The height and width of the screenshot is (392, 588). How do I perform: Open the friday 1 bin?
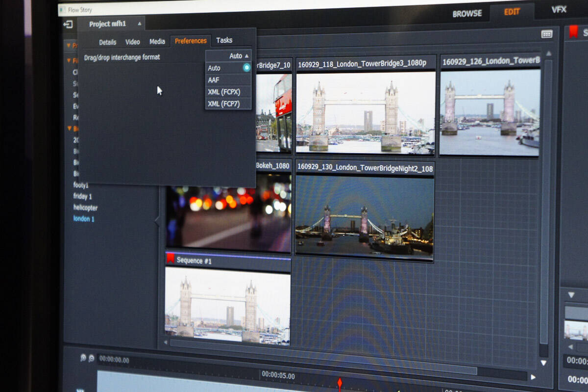point(82,196)
